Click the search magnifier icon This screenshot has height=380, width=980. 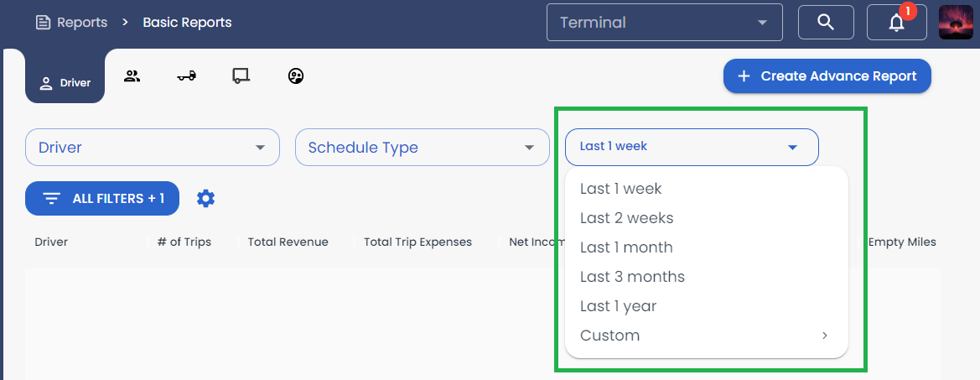(826, 23)
